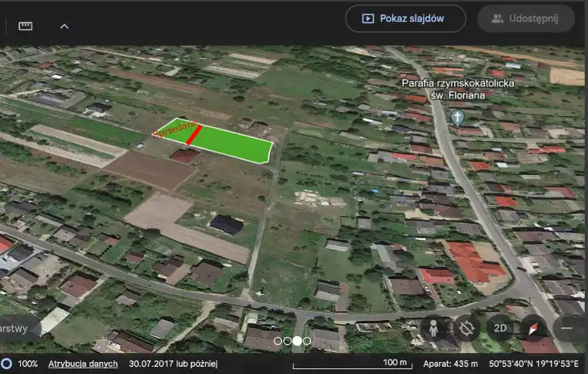The image size is (588, 374).
Task: Click the loading indicator circle by 100%
Action: [x=6, y=364]
